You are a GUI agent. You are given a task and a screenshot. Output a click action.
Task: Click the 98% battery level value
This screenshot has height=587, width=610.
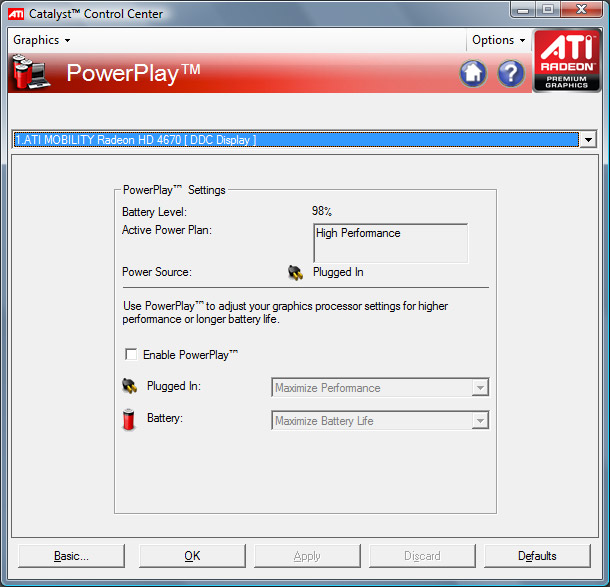(x=321, y=211)
